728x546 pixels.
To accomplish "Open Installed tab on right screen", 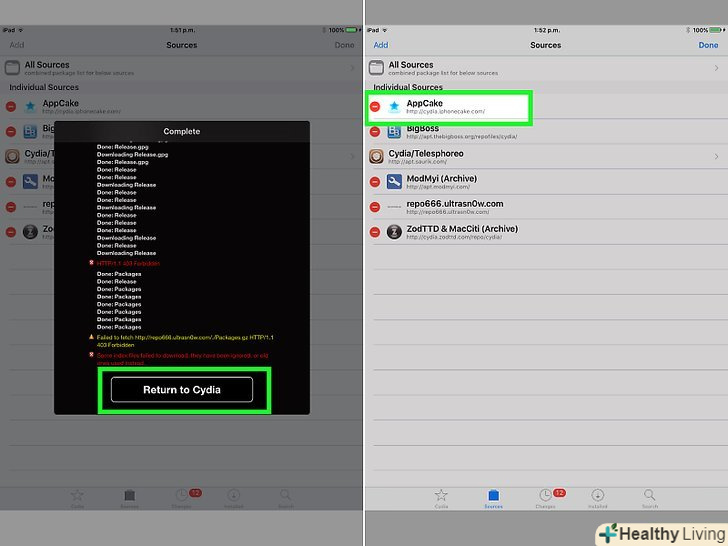I will (598, 499).
